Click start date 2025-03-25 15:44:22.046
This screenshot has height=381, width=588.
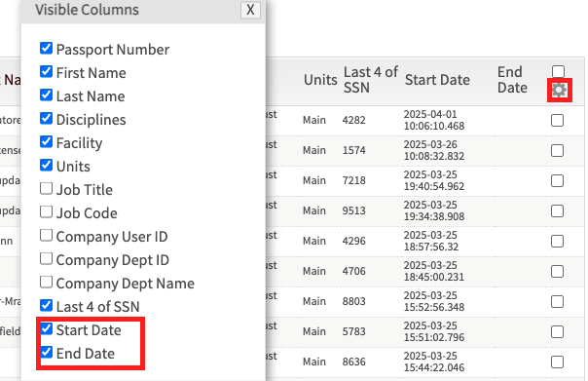point(434,362)
